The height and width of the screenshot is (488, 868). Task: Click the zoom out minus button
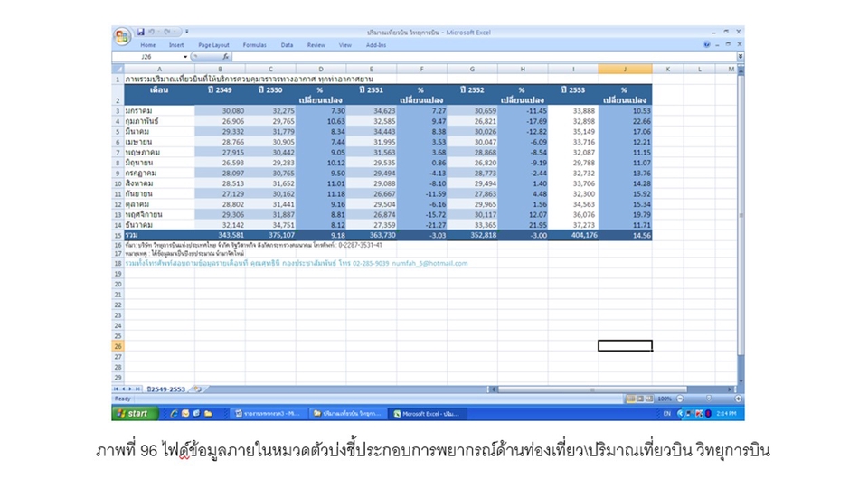[680, 399]
